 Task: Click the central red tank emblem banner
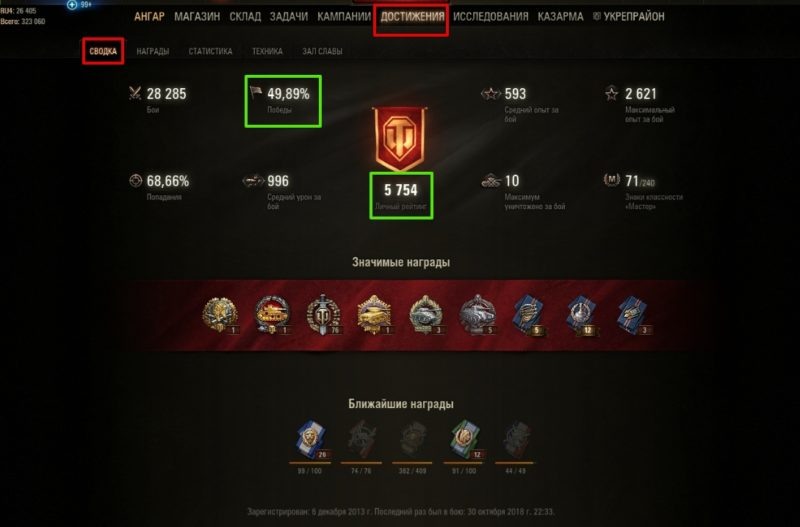(x=400, y=139)
